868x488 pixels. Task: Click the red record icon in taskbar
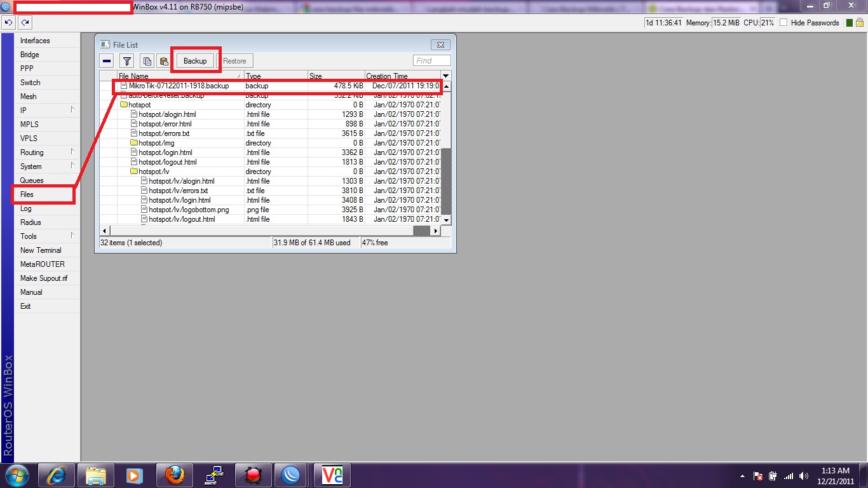253,475
